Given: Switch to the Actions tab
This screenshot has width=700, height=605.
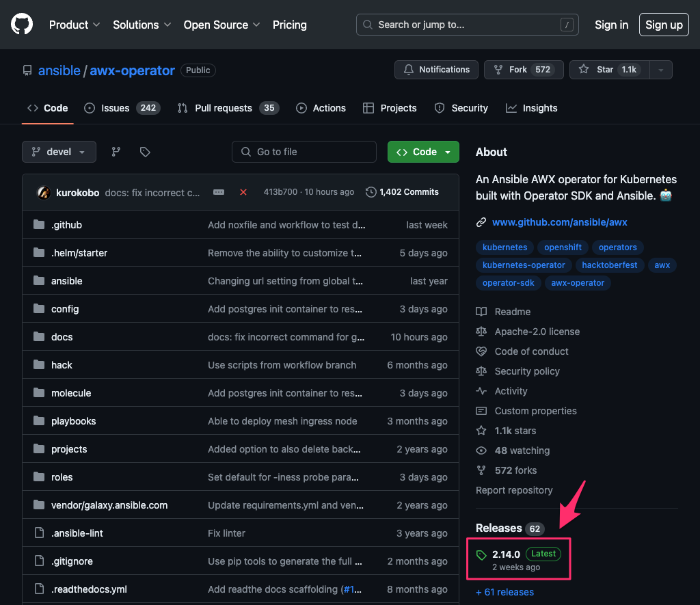Looking at the screenshot, I should click(321, 108).
